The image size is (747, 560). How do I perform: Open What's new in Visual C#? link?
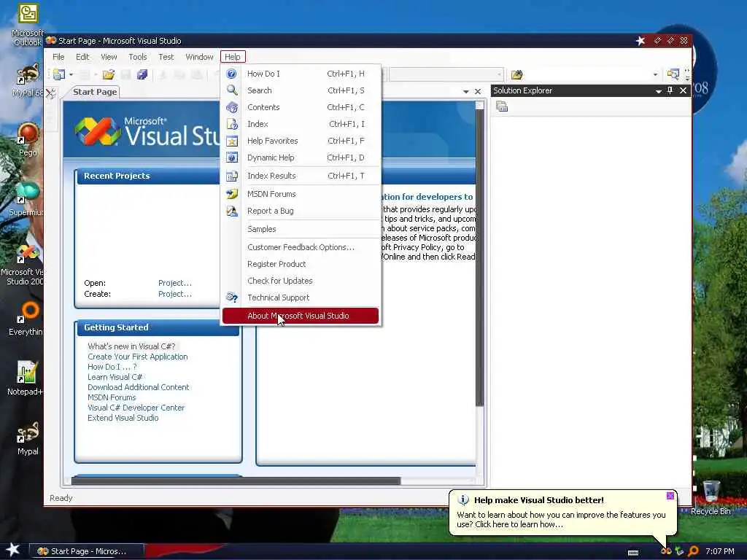tap(131, 346)
